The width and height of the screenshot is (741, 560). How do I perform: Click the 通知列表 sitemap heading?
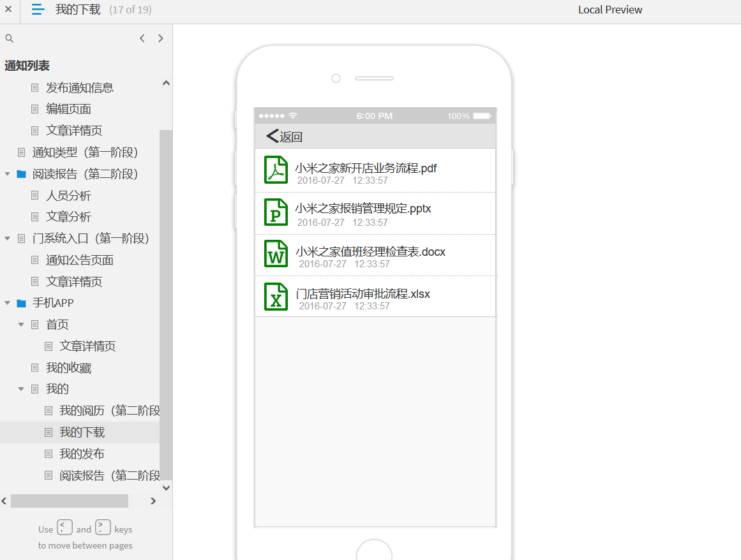27,66
